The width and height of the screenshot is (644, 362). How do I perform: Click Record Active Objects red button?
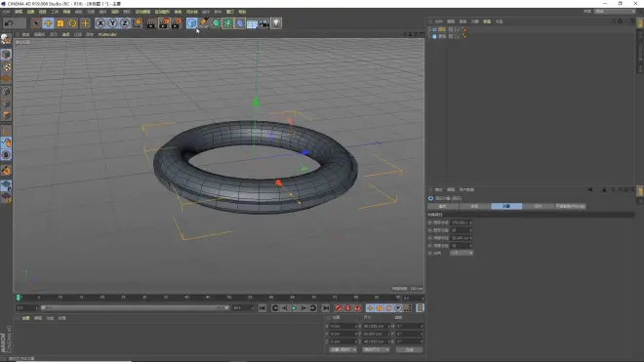[338, 308]
